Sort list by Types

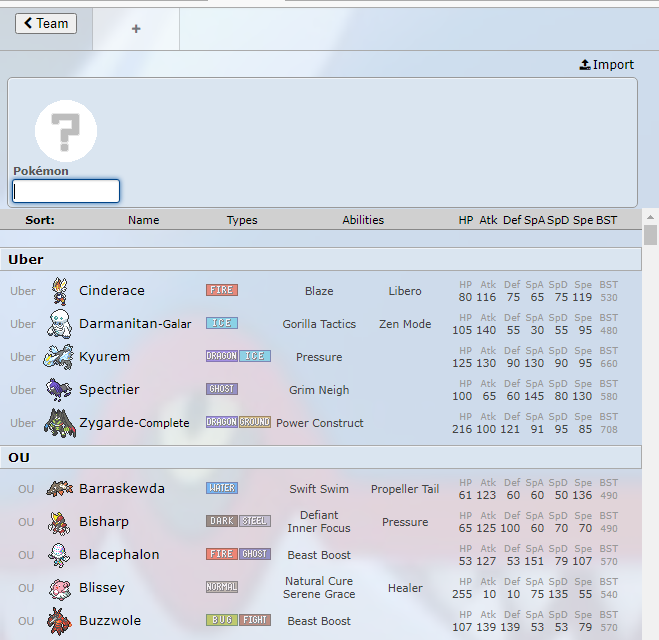pyautogui.click(x=242, y=220)
